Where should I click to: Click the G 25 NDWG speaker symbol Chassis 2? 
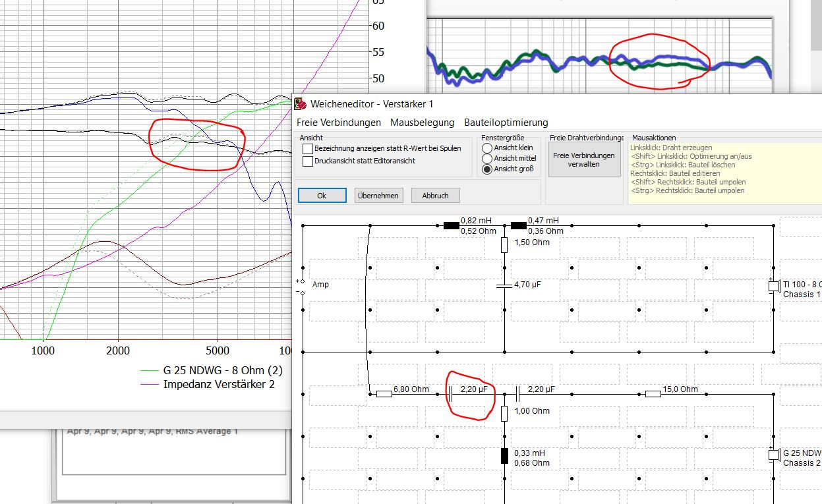(x=773, y=455)
